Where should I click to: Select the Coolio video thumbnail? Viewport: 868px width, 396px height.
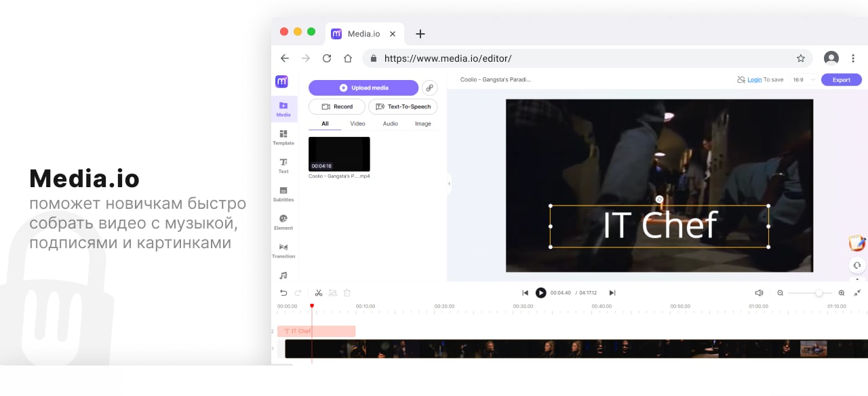tap(339, 154)
